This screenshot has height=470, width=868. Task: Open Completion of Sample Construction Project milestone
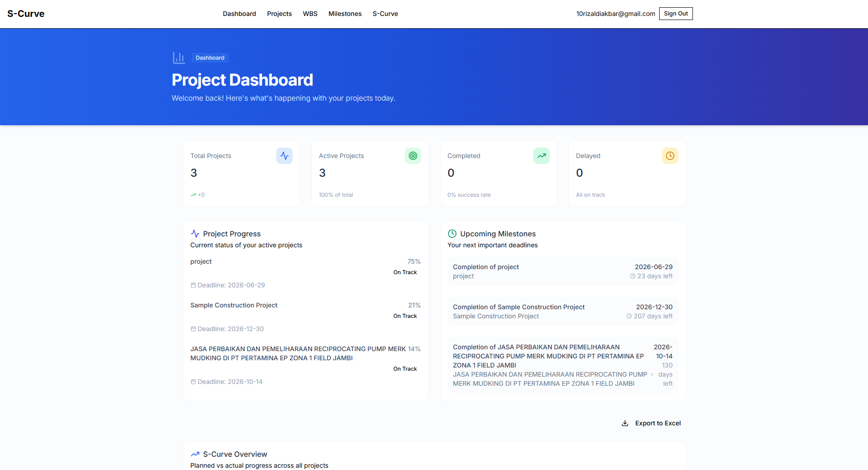coord(563,312)
